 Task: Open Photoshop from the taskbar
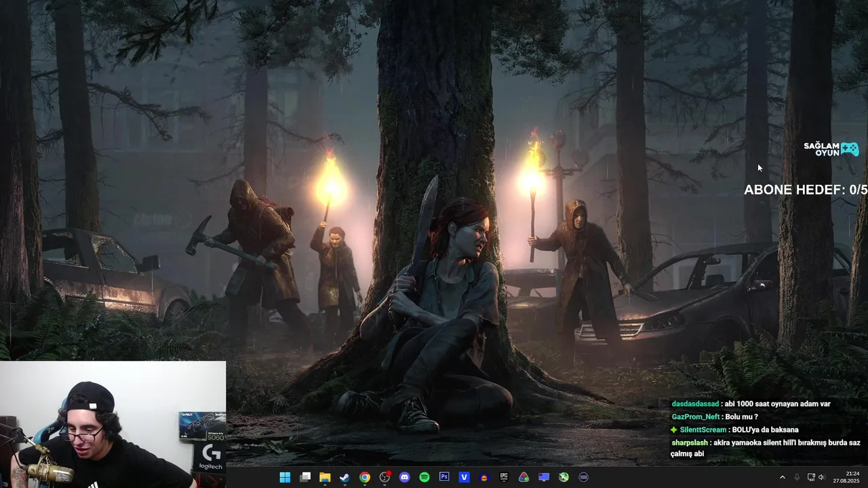point(444,477)
